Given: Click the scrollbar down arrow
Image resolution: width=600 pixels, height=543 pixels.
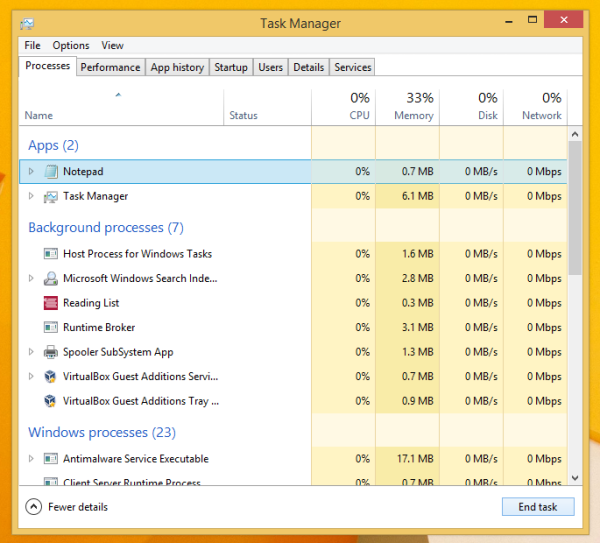Looking at the screenshot, I should tap(575, 478).
